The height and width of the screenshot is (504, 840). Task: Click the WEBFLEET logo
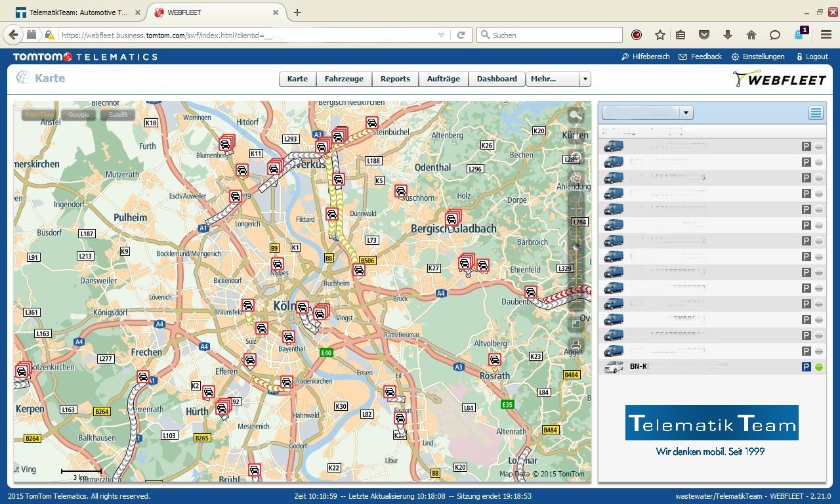point(779,79)
